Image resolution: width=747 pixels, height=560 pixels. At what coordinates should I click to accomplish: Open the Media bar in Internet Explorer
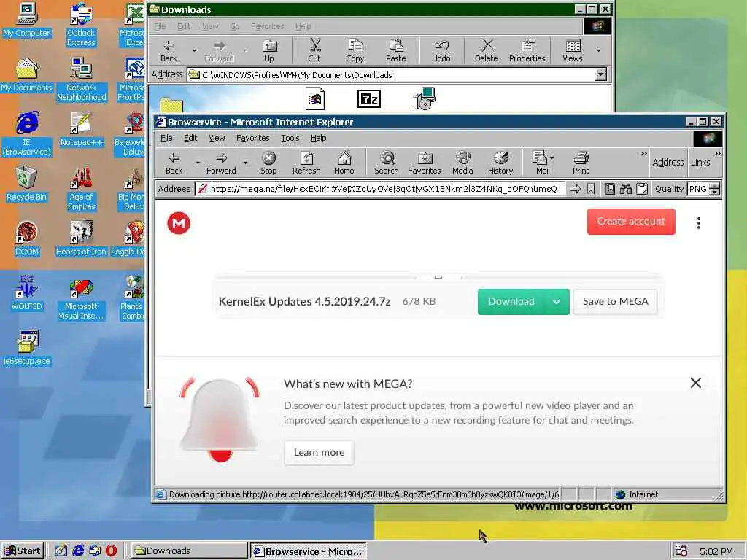coord(462,163)
